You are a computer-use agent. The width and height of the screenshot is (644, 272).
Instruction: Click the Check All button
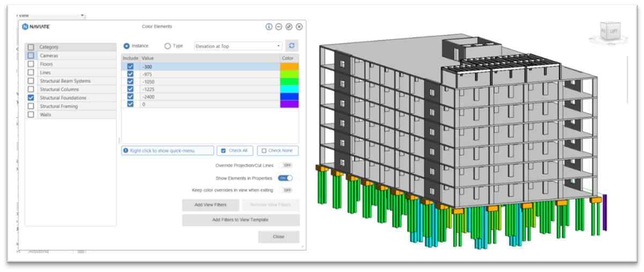[235, 151]
